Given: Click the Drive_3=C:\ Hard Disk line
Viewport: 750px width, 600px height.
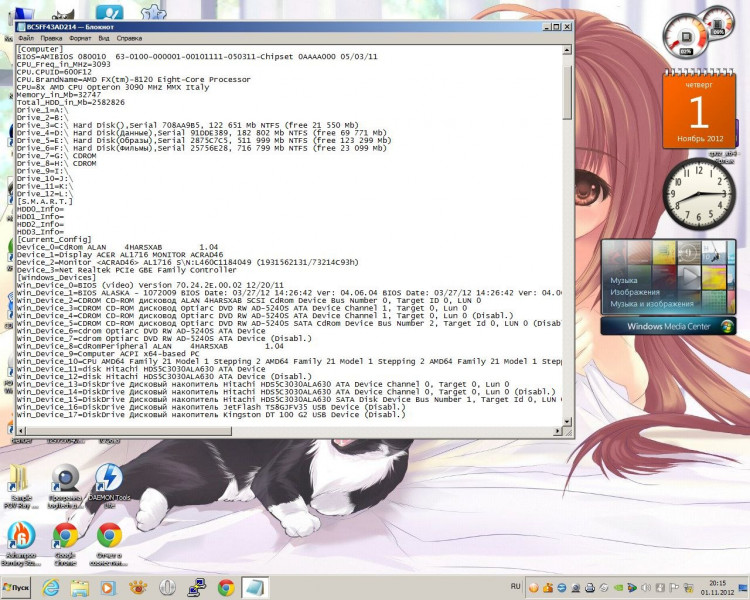Looking at the screenshot, I should 188,125.
